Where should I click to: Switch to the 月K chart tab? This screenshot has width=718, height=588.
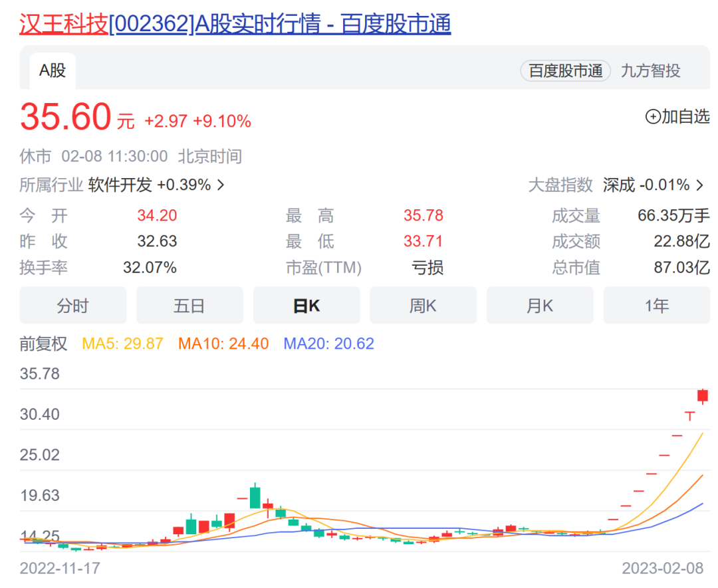point(540,305)
